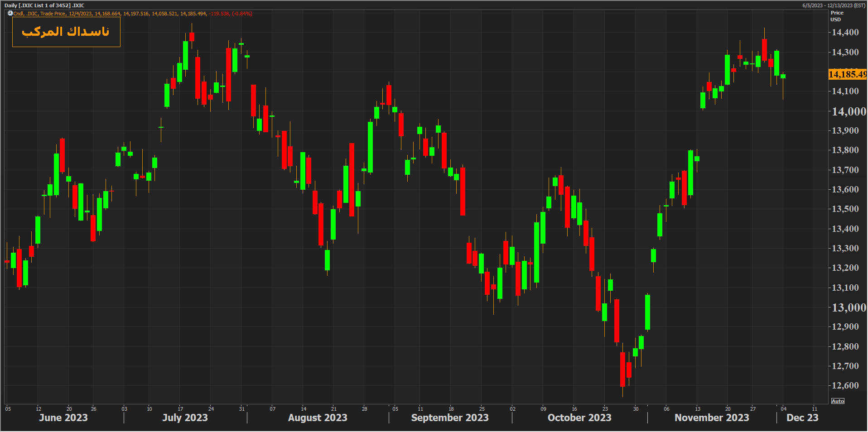The height and width of the screenshot is (432, 868).
Task: Click the orange 14,185.49 current price tag
Action: pyautogui.click(x=847, y=74)
